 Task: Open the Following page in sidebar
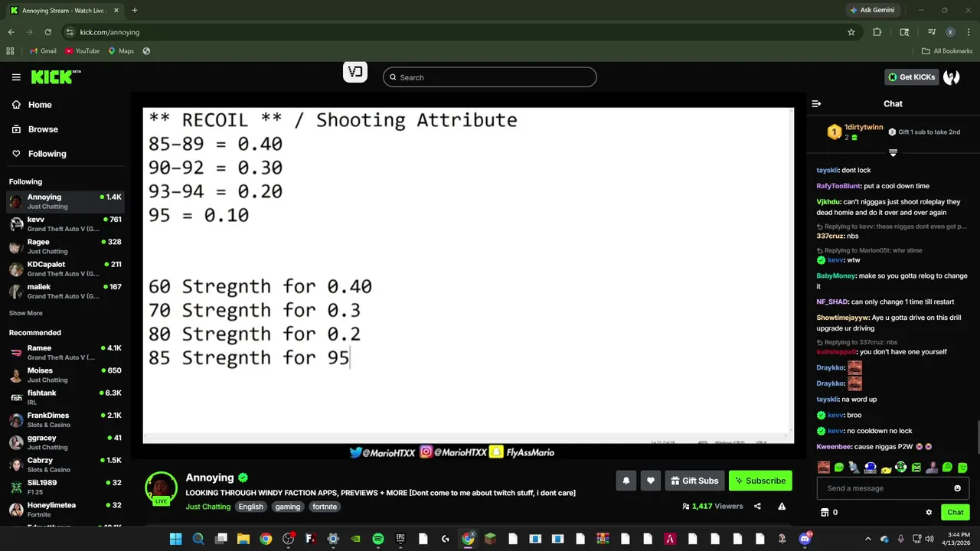pyautogui.click(x=47, y=154)
